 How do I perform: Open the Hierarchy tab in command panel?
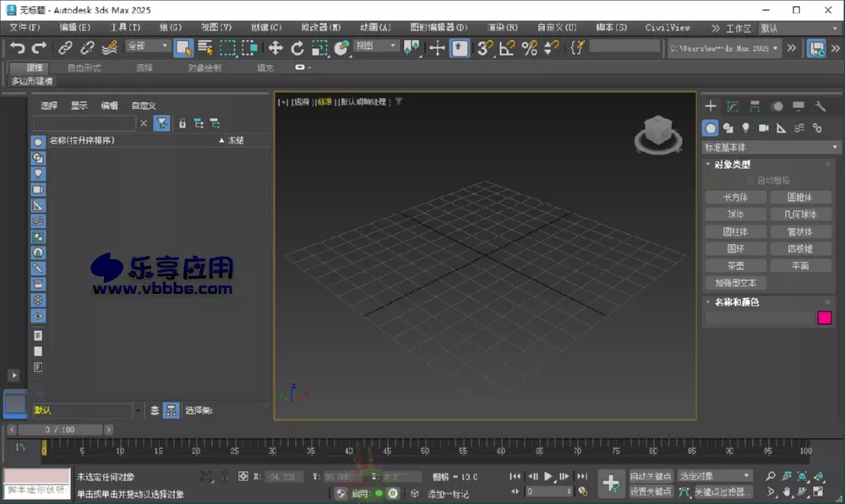coord(755,106)
